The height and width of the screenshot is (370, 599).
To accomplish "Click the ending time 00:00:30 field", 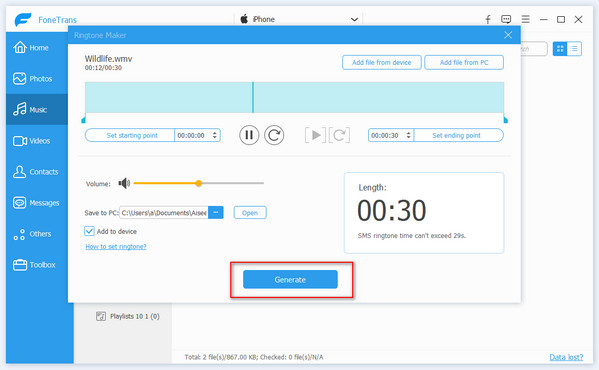I will (x=385, y=135).
